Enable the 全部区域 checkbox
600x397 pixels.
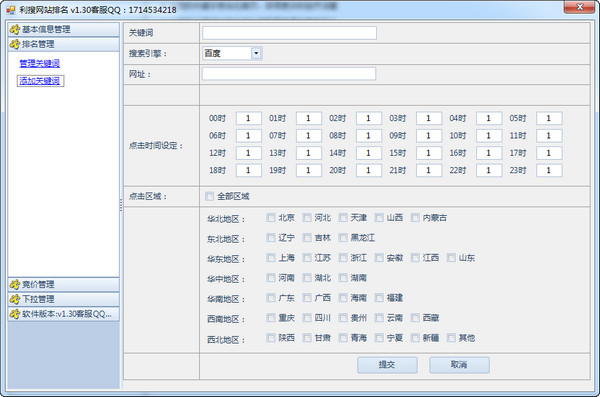[x=209, y=196]
